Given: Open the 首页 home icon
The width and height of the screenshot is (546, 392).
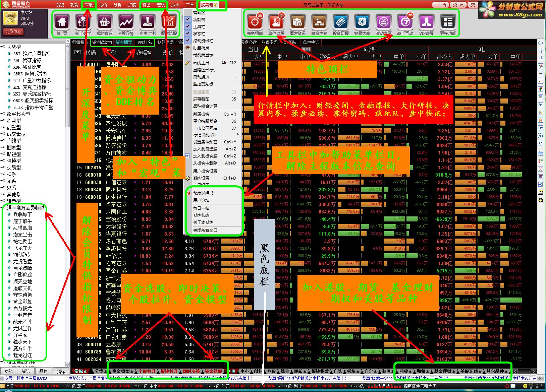Looking at the screenshot, I should 62,22.
